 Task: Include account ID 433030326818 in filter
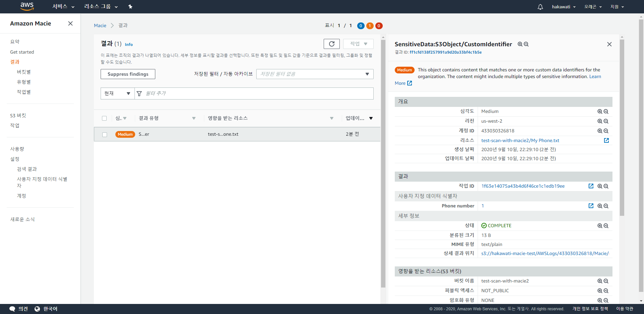click(600, 131)
